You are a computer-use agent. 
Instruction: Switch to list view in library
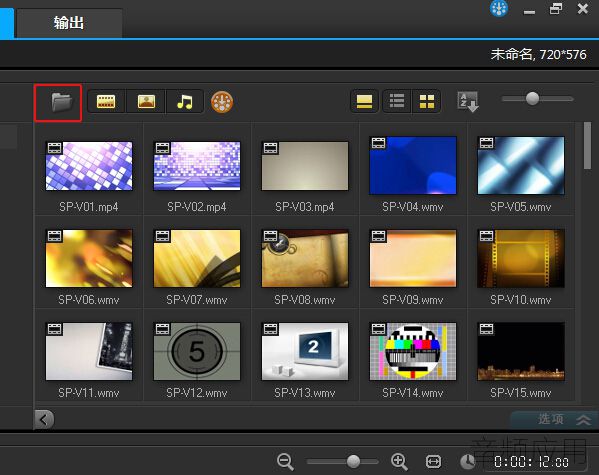[397, 101]
